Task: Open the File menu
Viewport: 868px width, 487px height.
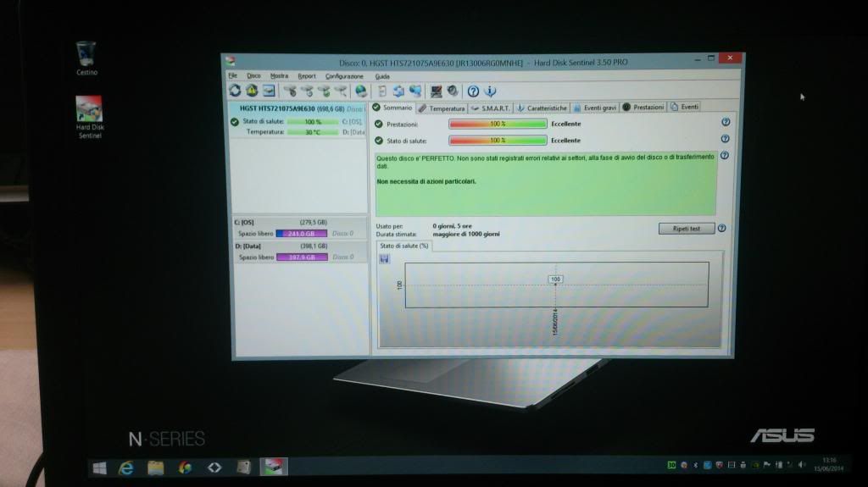Action: pos(232,76)
